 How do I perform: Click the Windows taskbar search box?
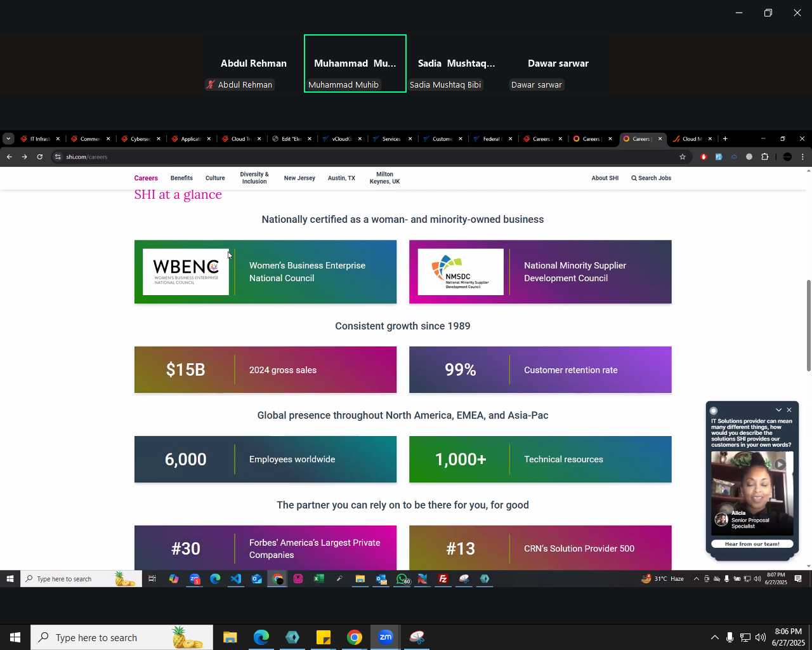click(122, 637)
